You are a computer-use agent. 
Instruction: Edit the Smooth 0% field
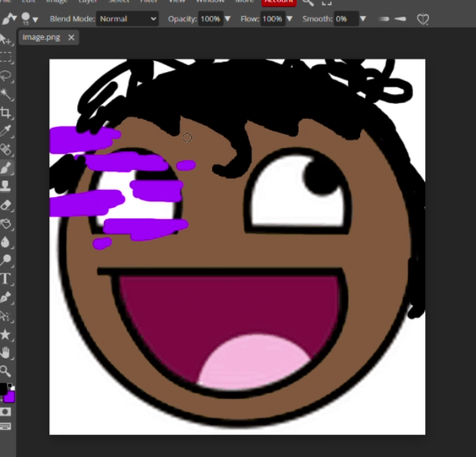(x=346, y=19)
